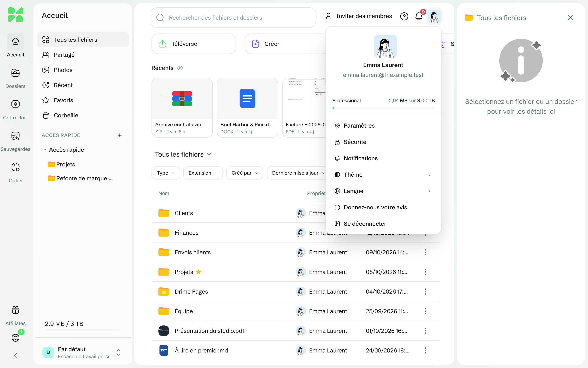Image resolution: width=588 pixels, height=368 pixels.
Task: Click the Créer button
Action: tap(285, 44)
